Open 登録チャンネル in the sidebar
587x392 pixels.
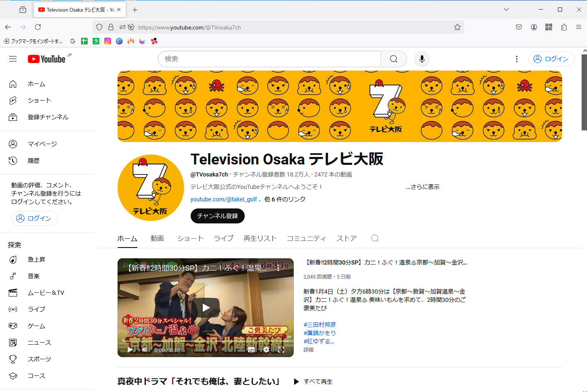point(47,117)
